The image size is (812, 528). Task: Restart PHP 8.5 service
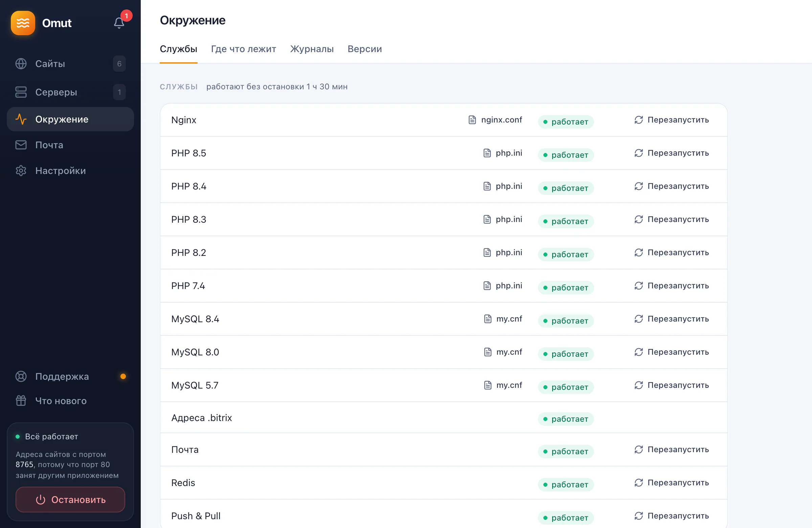pos(672,153)
